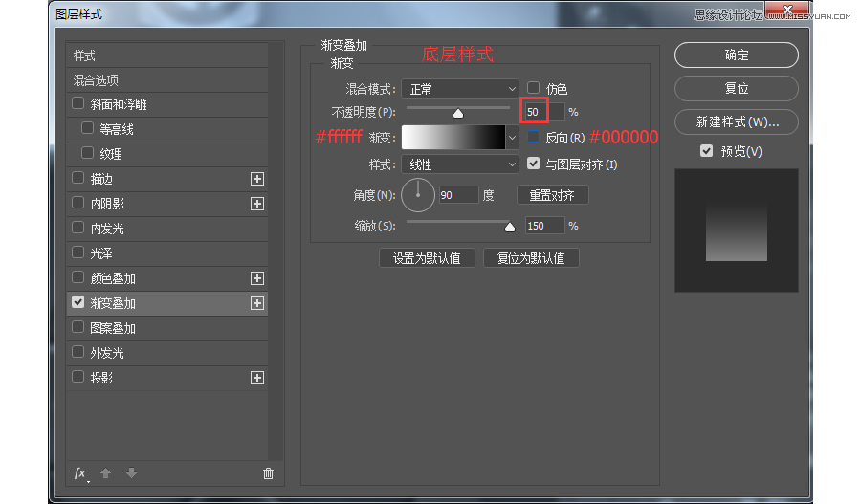Viewport: 861px width, 504px height.
Task: Enable the 外发光 checkbox
Action: point(78,352)
